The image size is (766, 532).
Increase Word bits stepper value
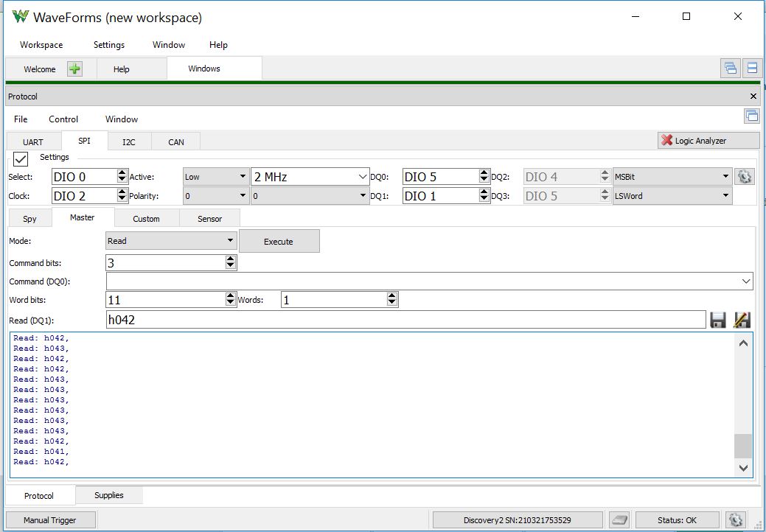[x=231, y=295]
